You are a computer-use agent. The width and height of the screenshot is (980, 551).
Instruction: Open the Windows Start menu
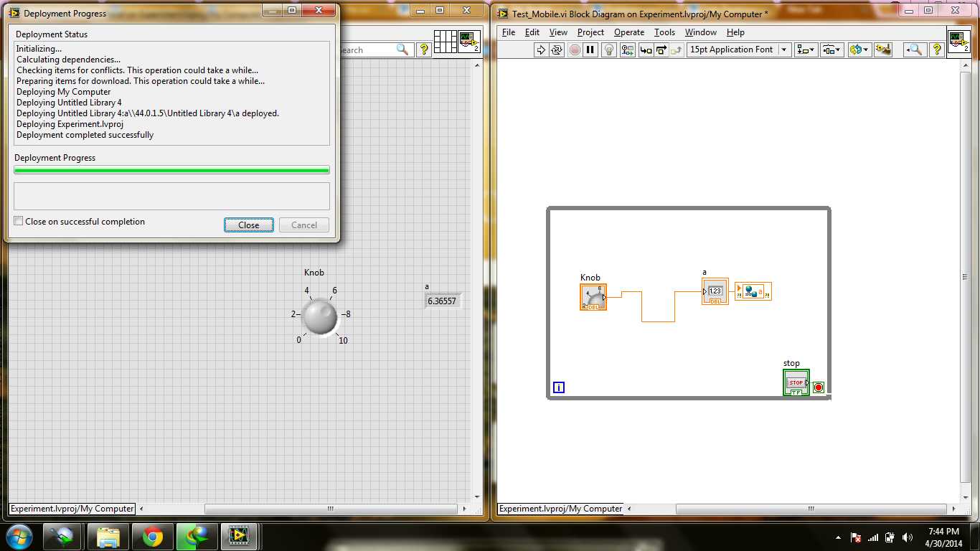pyautogui.click(x=19, y=536)
